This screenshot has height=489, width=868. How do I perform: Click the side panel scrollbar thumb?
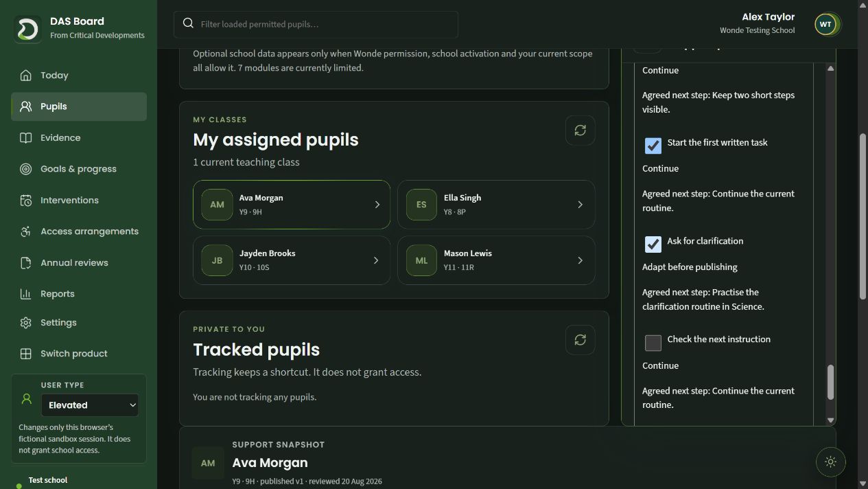pos(830,382)
